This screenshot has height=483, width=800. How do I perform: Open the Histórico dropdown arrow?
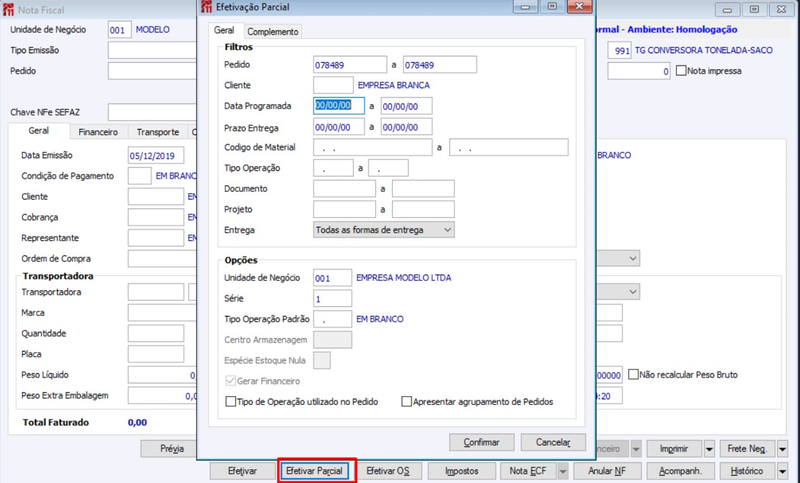pos(782,471)
